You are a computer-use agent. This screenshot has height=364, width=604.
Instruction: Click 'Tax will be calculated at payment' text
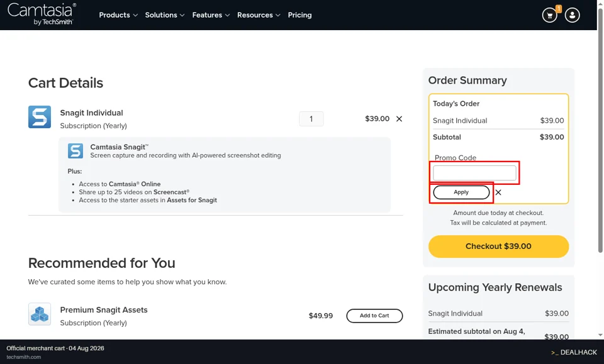tap(498, 223)
